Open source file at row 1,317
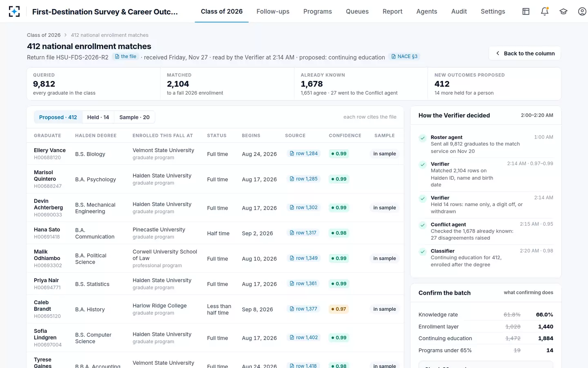This screenshot has width=588, height=368. [x=303, y=233]
